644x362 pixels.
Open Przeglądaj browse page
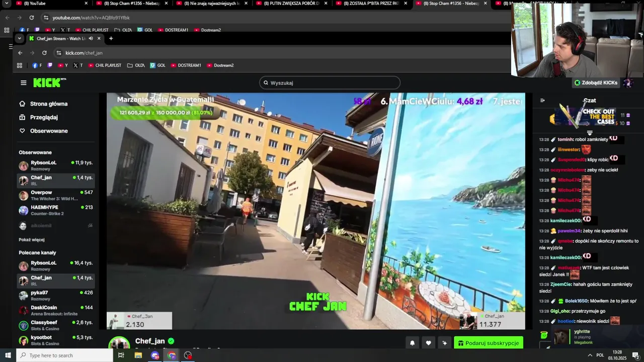click(x=44, y=117)
